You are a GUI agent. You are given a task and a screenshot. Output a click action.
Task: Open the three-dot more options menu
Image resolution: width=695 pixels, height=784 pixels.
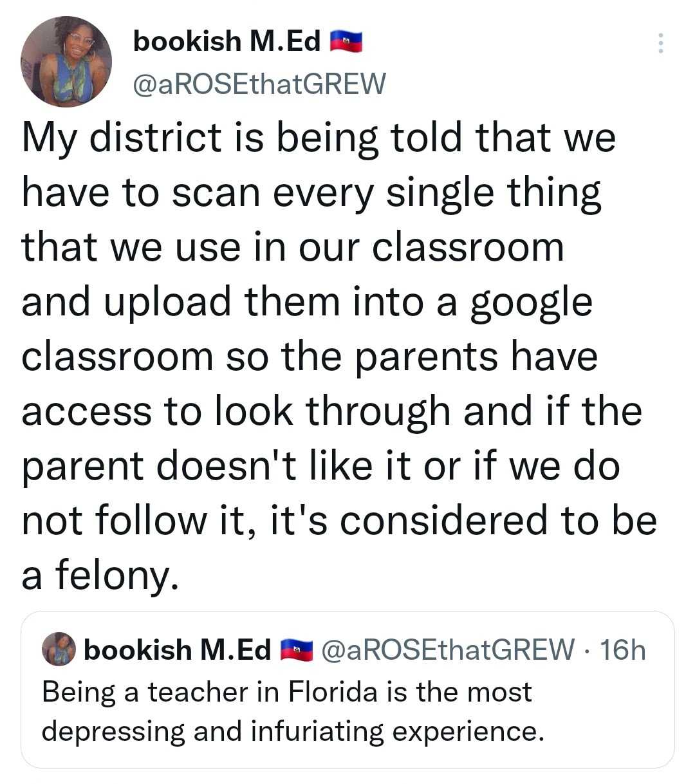click(x=660, y=43)
